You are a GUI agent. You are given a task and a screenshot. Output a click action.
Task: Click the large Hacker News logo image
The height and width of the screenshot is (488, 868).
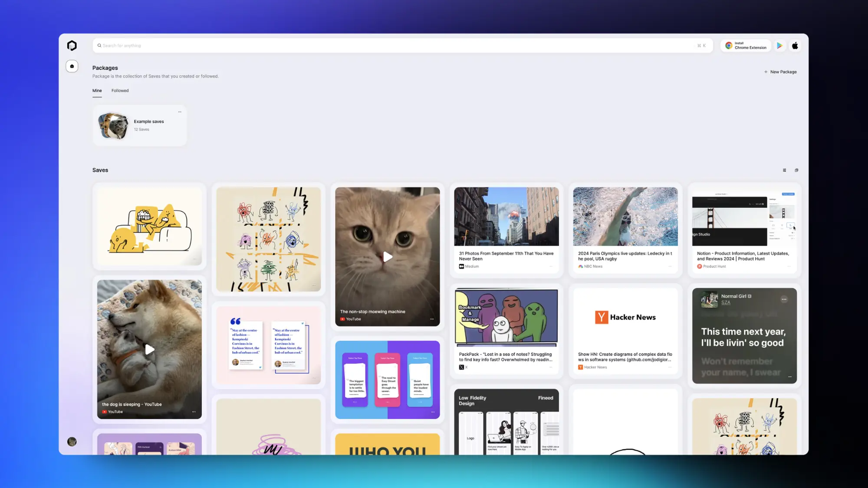pos(625,318)
